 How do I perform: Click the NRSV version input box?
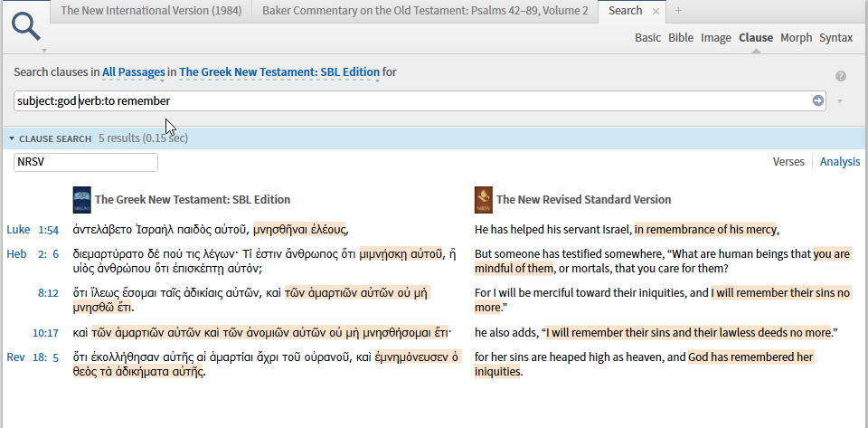pyautogui.click(x=86, y=162)
